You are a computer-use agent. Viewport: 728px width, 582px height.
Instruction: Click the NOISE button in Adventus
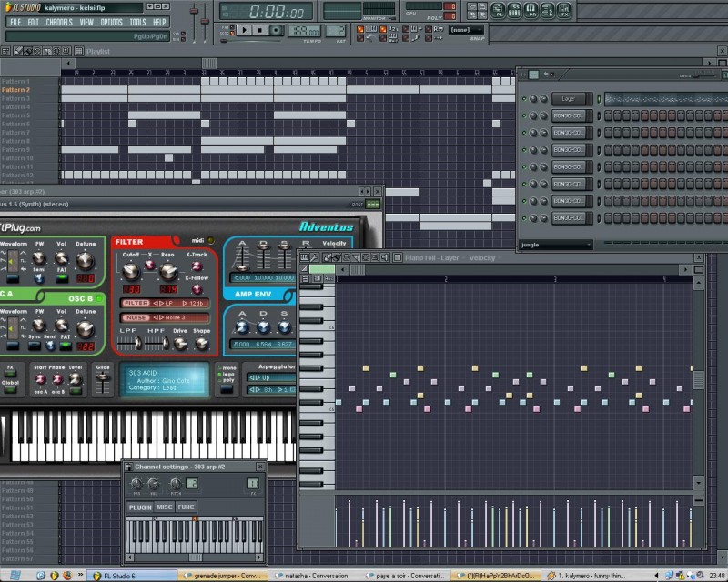tap(136, 317)
